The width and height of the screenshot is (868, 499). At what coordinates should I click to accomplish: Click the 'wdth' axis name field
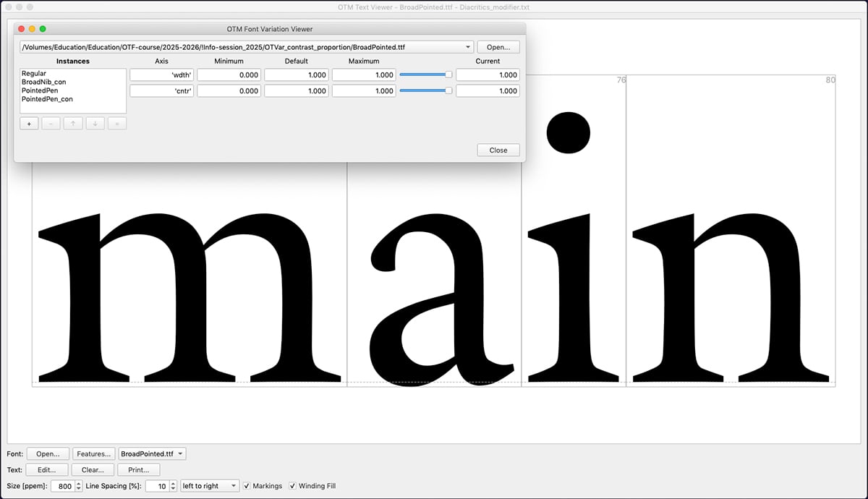pos(162,74)
